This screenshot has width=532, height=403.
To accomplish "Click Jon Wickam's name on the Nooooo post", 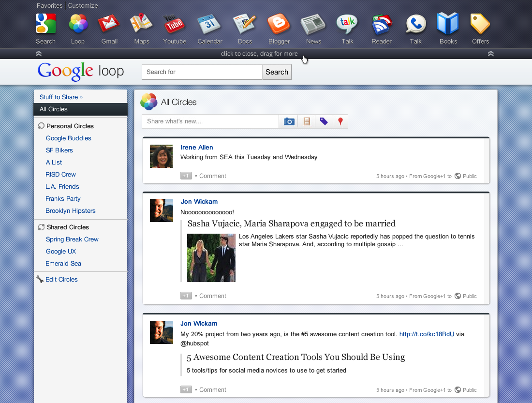I will coord(199,202).
